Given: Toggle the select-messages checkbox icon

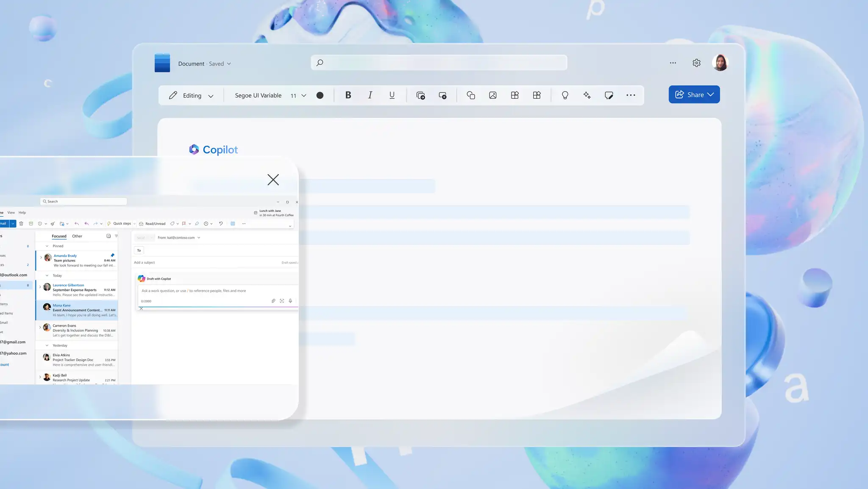Looking at the screenshot, I should (108, 236).
